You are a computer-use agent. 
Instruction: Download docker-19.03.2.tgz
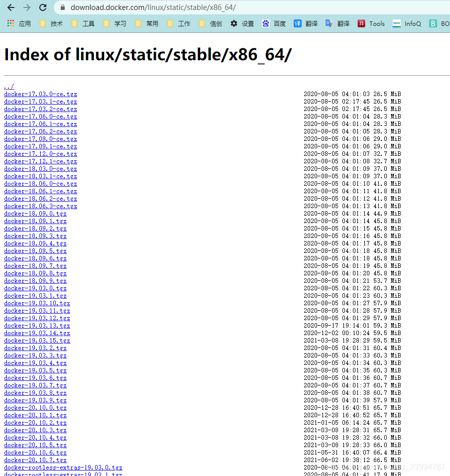pos(35,348)
